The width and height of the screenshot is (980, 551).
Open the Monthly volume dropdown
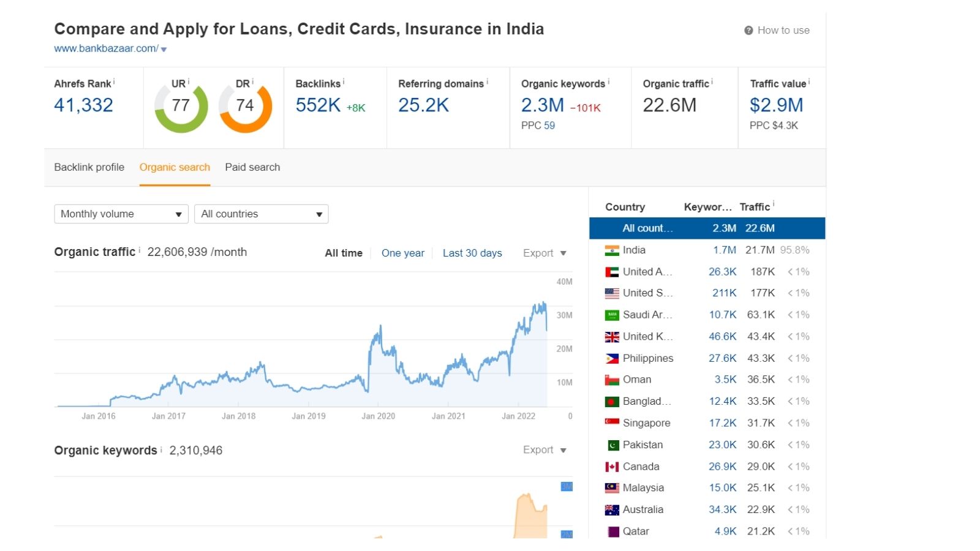tap(121, 214)
